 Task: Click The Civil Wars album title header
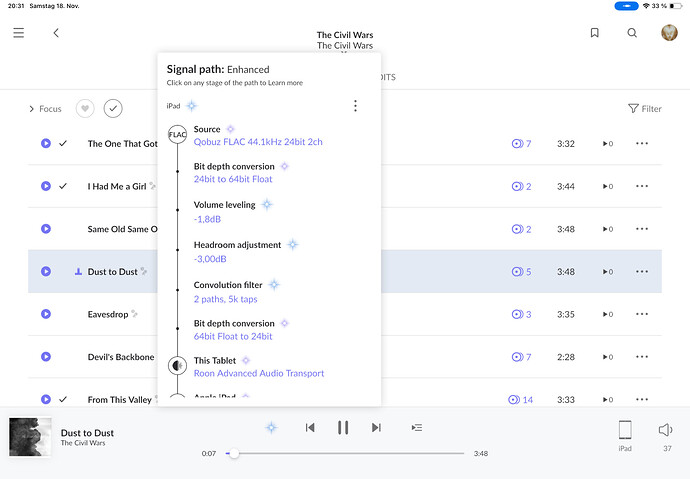click(x=345, y=35)
